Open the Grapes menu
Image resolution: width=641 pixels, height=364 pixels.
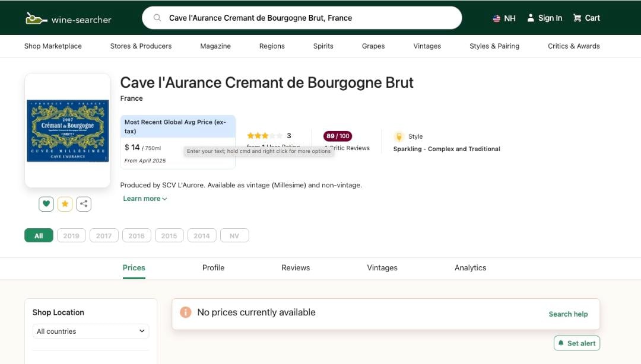[373, 46]
